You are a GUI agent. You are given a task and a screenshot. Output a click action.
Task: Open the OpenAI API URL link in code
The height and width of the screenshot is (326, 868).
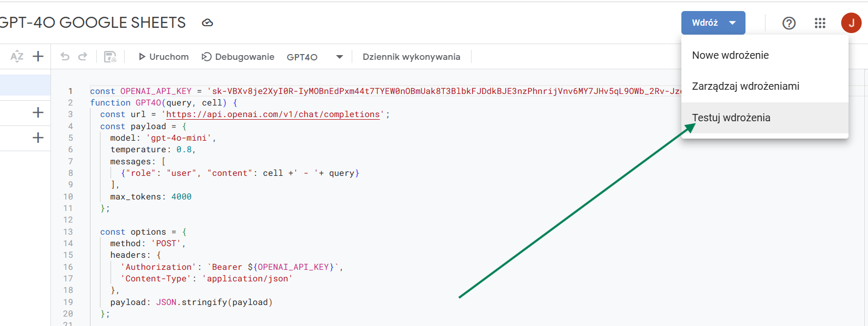tap(273, 114)
